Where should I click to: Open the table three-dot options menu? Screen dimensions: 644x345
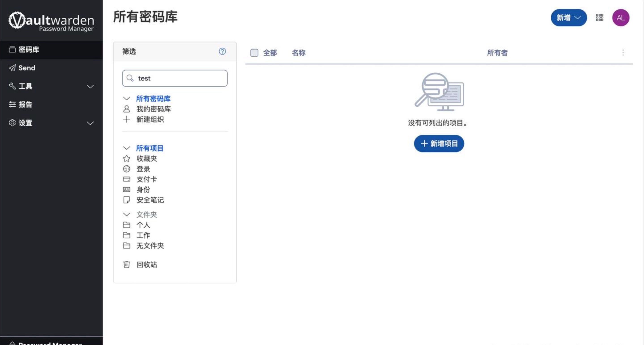click(x=623, y=53)
